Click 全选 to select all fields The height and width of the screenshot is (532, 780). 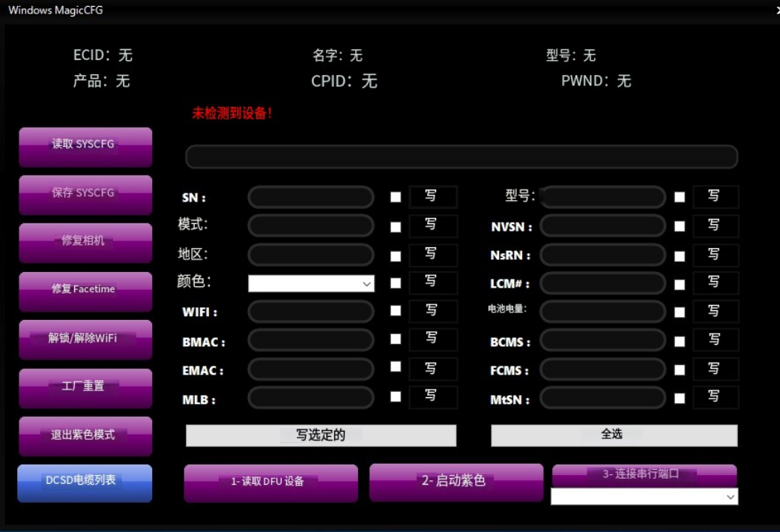tap(614, 435)
